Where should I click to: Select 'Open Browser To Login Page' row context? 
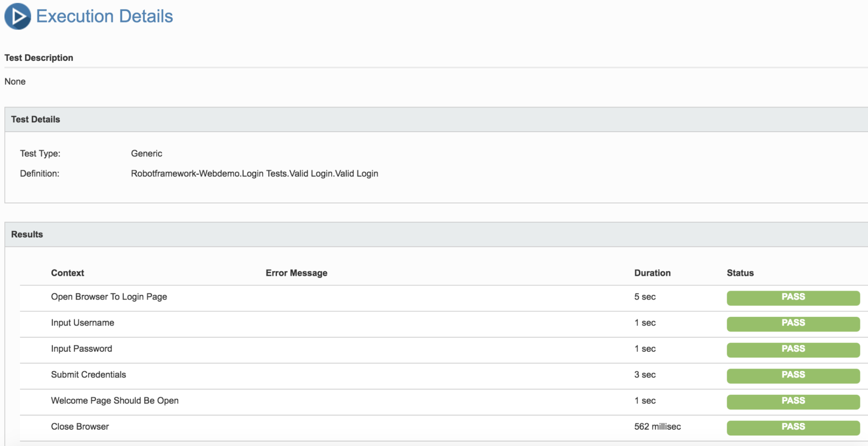coord(109,297)
